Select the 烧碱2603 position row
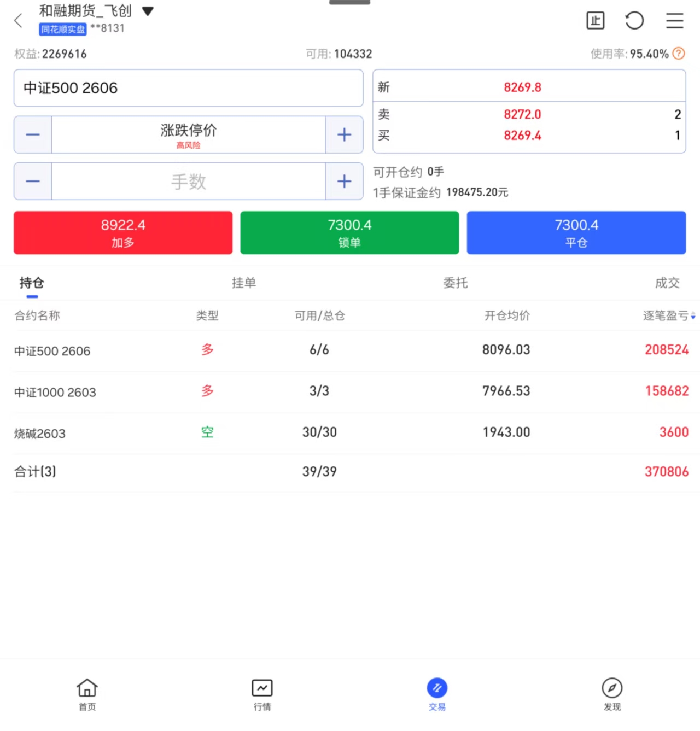Viewport: 700px width, 731px height. (x=350, y=433)
